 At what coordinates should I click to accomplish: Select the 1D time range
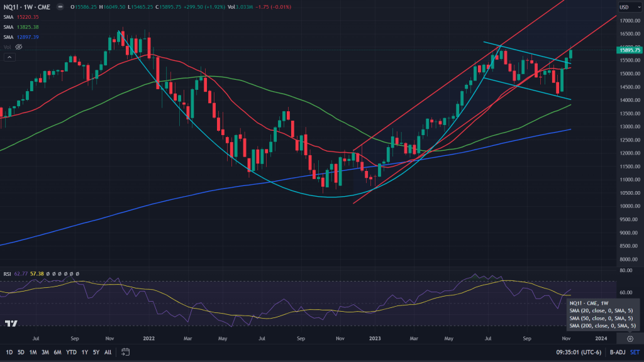(x=8, y=352)
